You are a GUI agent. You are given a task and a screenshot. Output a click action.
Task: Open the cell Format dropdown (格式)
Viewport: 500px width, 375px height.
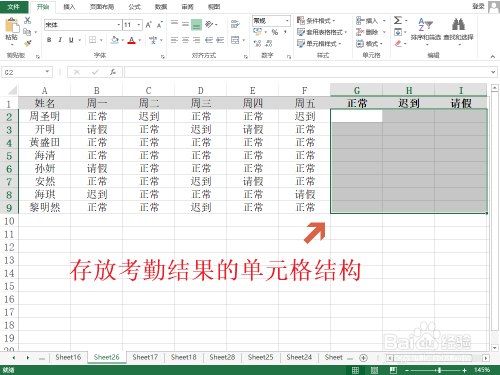(x=369, y=43)
